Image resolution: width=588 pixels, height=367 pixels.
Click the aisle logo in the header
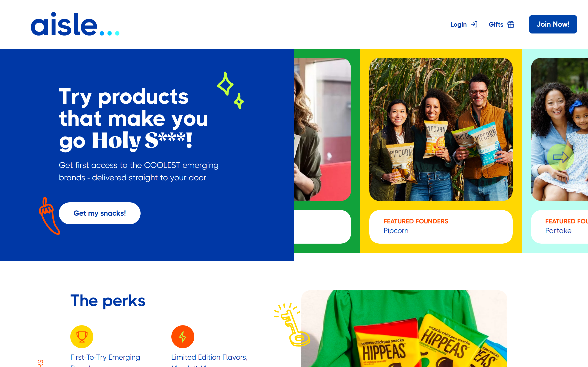[75, 24]
